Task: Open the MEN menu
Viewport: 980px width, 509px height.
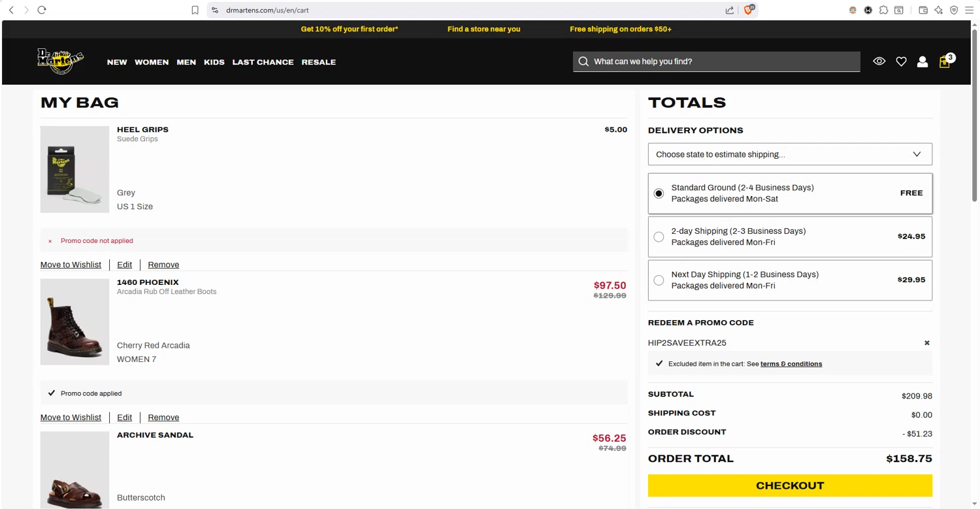Action: (186, 62)
